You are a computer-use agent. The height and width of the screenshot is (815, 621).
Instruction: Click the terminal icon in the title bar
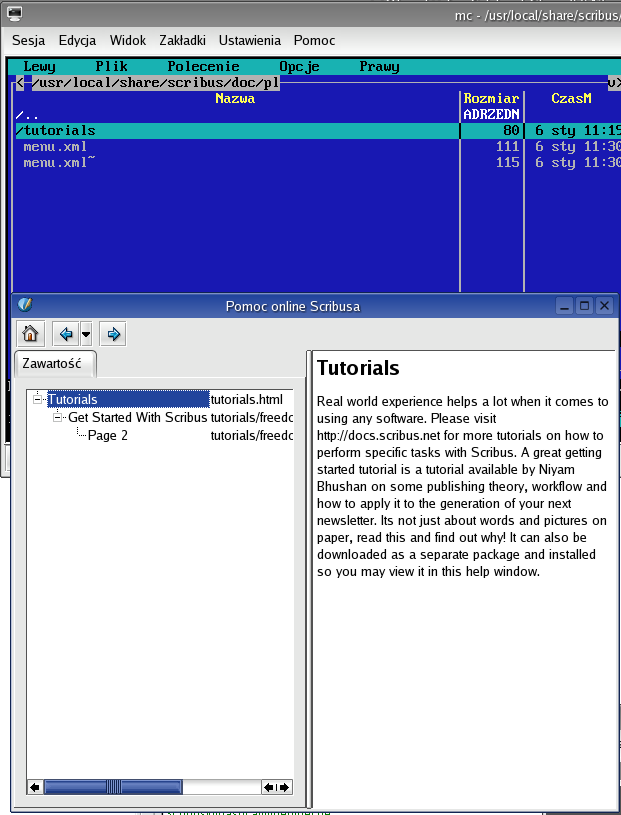click(x=14, y=13)
